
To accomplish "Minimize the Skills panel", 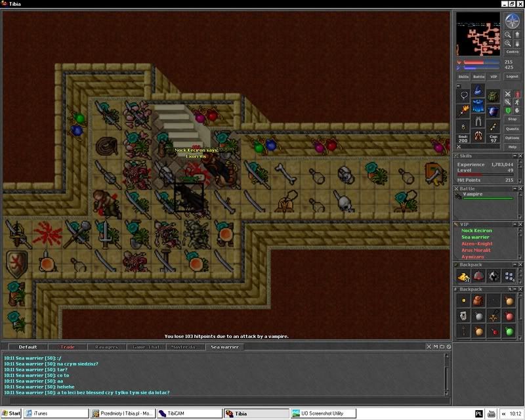I will [x=515, y=156].
